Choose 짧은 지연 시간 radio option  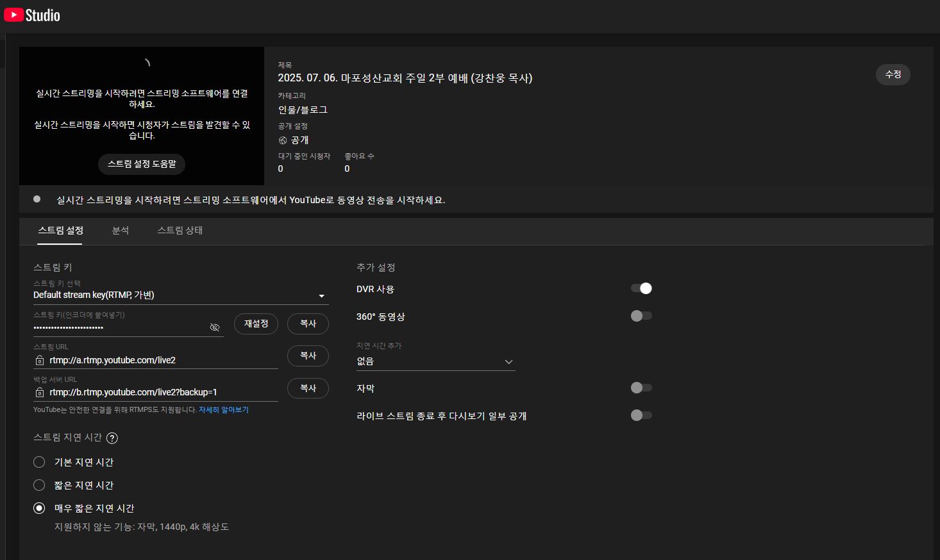39,485
